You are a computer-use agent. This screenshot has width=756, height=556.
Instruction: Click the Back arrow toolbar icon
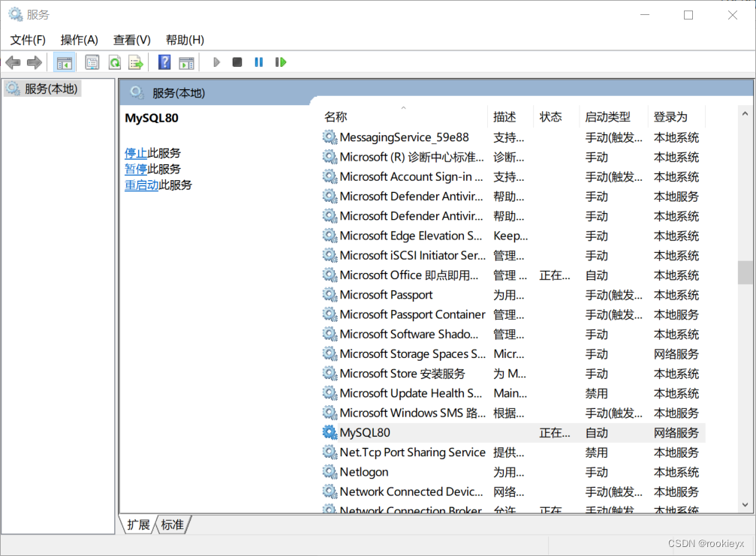point(13,62)
